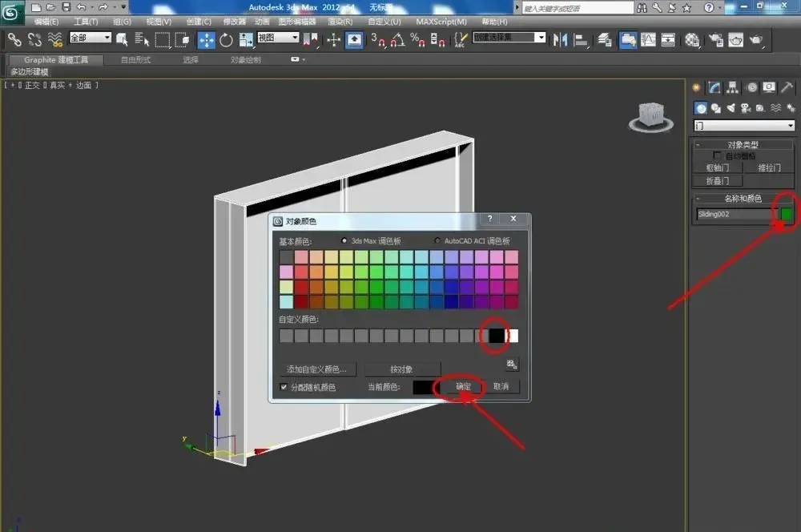Select the 3ds Max palette radio button
This screenshot has width=801, height=532.
tap(344, 240)
